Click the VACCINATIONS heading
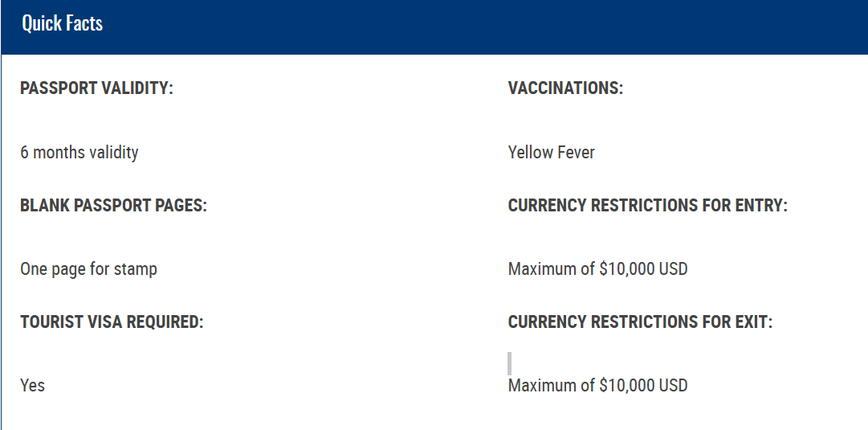Viewport: 868px width, 430px height. coord(565,88)
